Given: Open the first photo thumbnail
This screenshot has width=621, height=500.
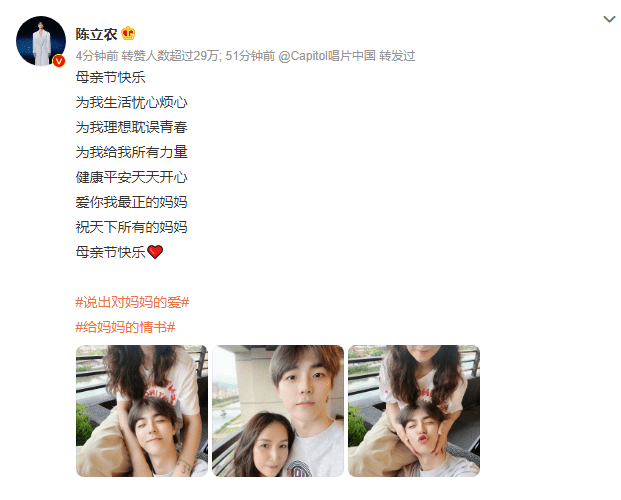Looking at the screenshot, I should point(142,411).
